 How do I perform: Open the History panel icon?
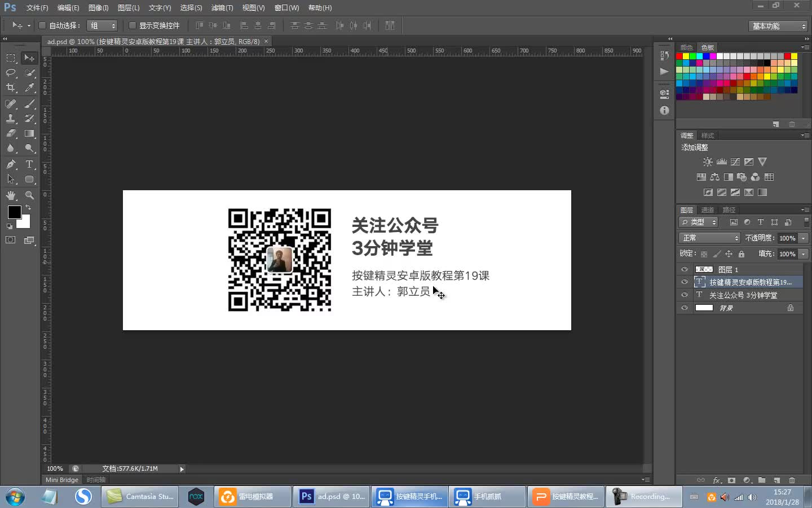[664, 56]
